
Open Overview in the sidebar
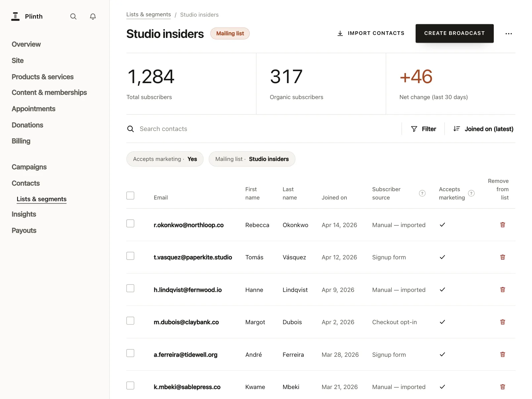click(26, 44)
